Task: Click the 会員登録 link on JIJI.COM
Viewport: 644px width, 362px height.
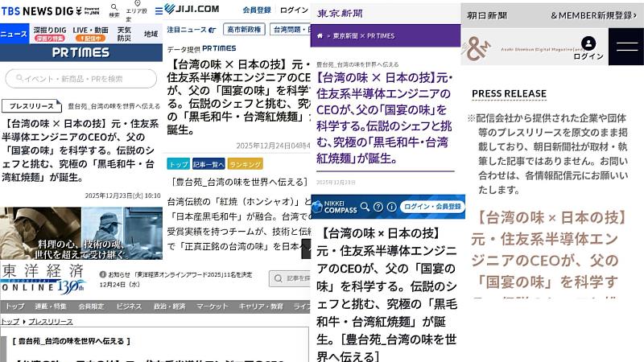Action: point(257,10)
